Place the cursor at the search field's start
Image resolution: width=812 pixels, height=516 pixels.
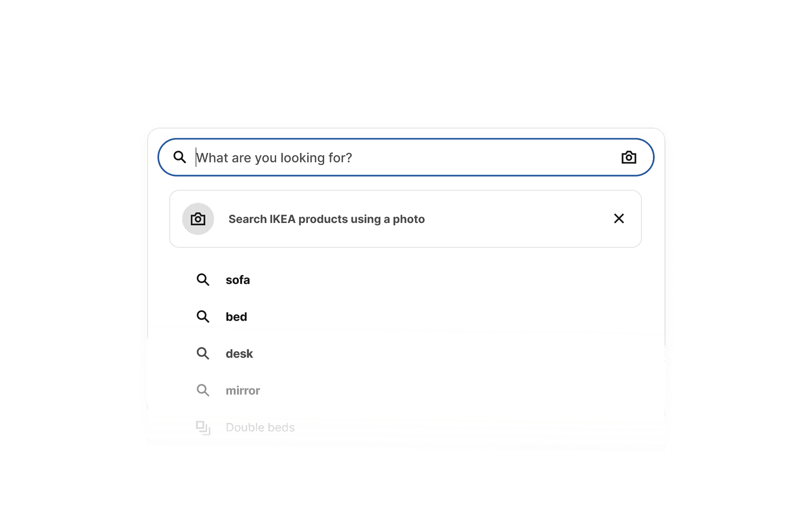[197, 158]
